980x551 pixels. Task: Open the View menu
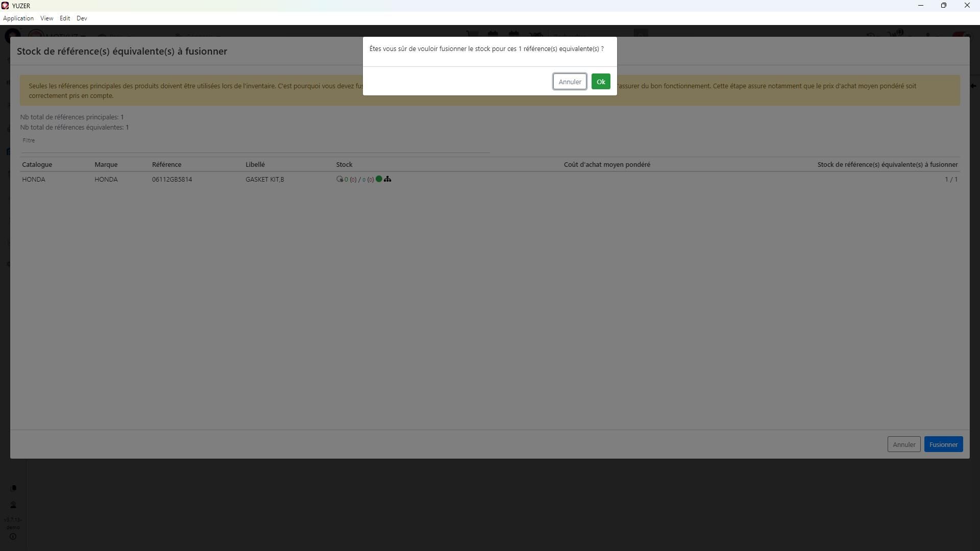tap(46, 18)
